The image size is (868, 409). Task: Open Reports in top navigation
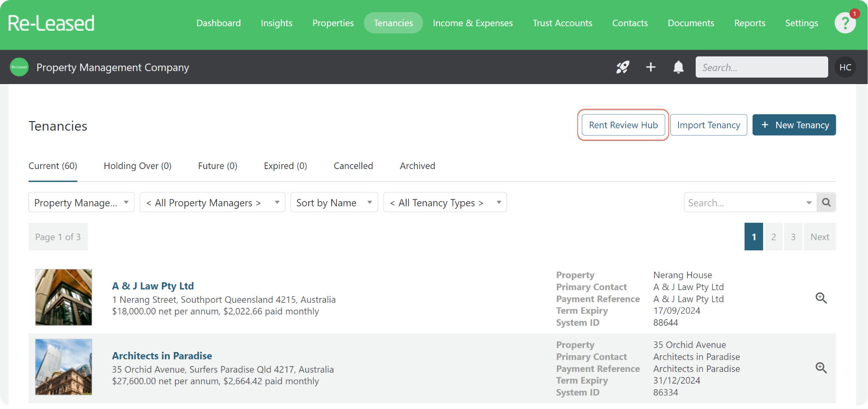point(749,23)
